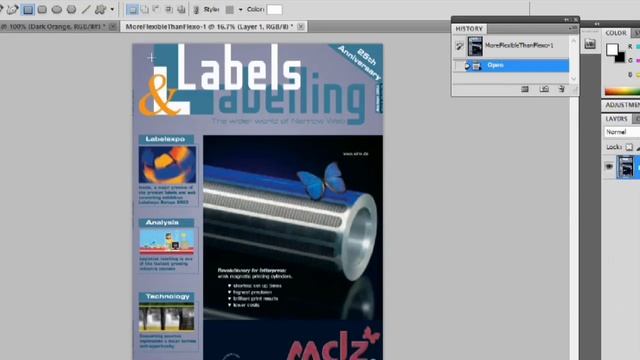Choose Create new shape layer mode
Viewport: 640px width, 360px height.
point(132,9)
